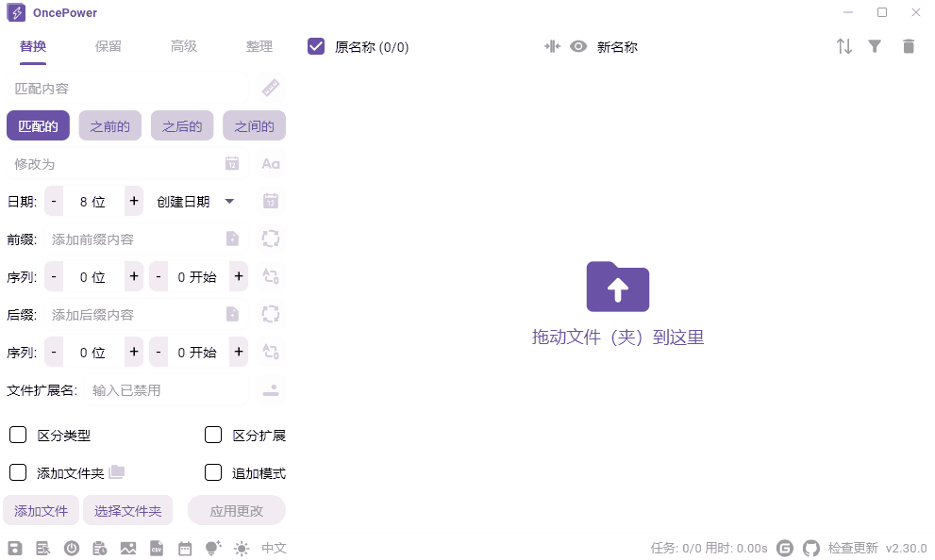This screenshot has height=560, width=935.
Task: Switch to the 高级 tab
Action: pyautogui.click(x=184, y=46)
